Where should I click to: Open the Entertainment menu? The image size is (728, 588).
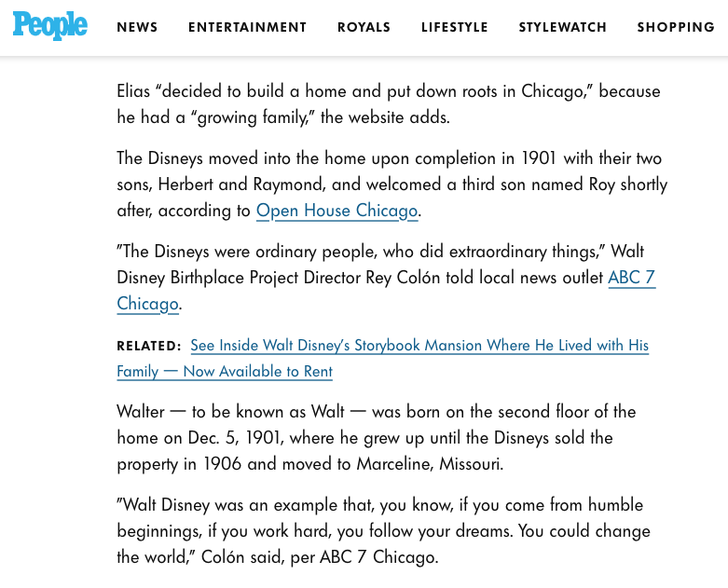pos(247,27)
